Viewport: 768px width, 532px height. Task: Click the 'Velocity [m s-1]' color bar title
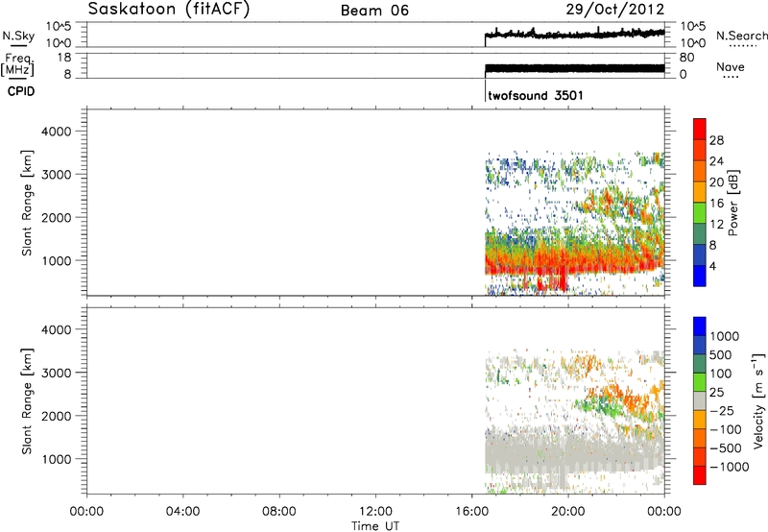(758, 400)
